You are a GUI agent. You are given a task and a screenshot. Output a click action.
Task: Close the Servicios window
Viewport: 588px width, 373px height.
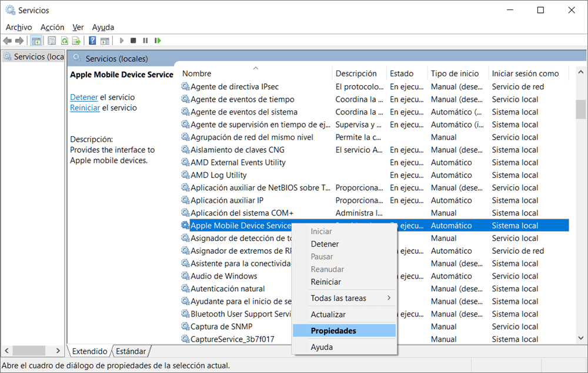[572, 10]
